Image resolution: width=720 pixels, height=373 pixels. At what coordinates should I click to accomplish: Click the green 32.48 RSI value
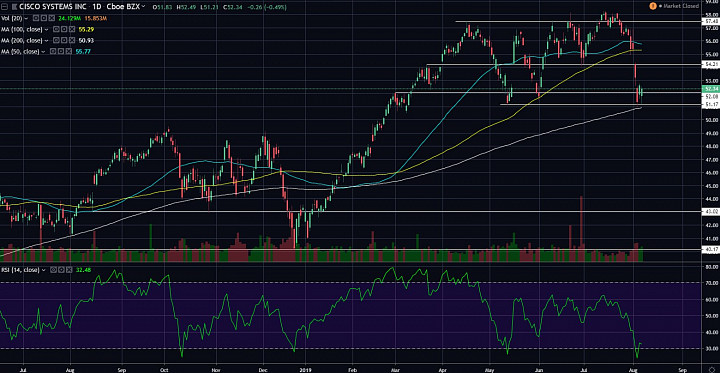84,270
